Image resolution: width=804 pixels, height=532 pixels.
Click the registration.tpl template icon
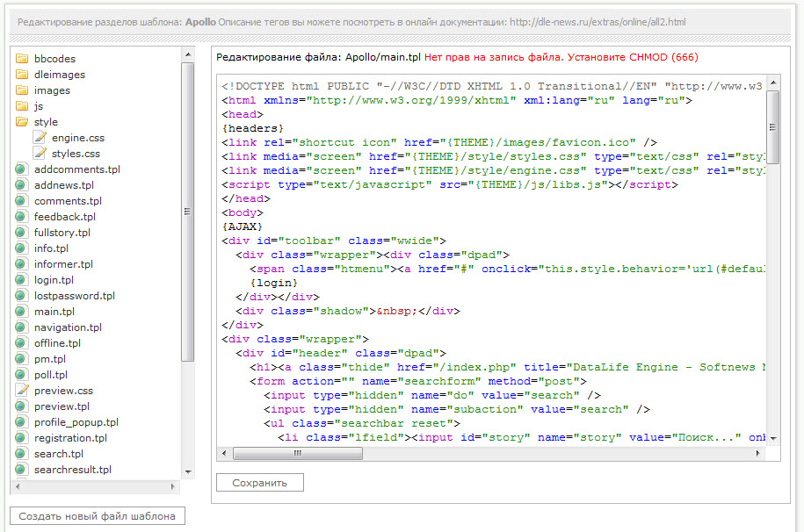(21, 438)
